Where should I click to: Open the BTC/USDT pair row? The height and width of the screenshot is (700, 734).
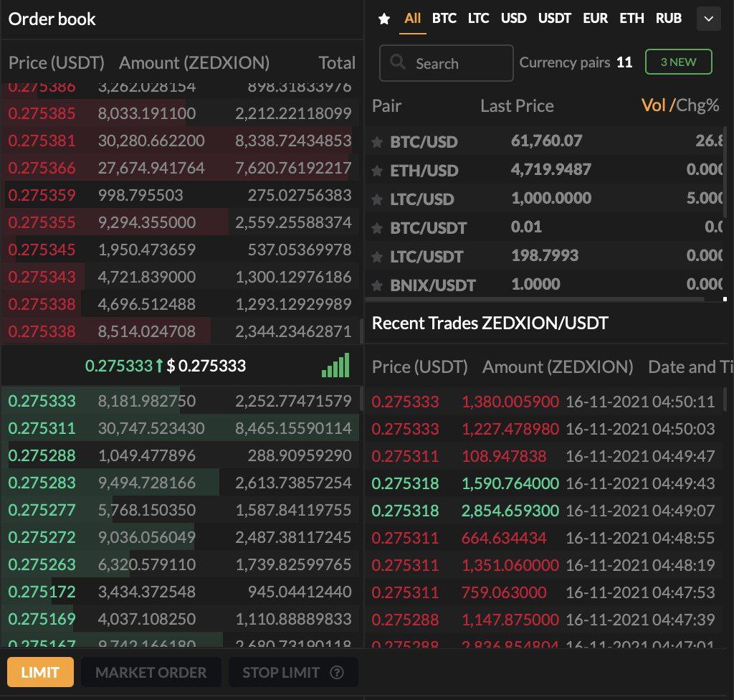click(544, 227)
